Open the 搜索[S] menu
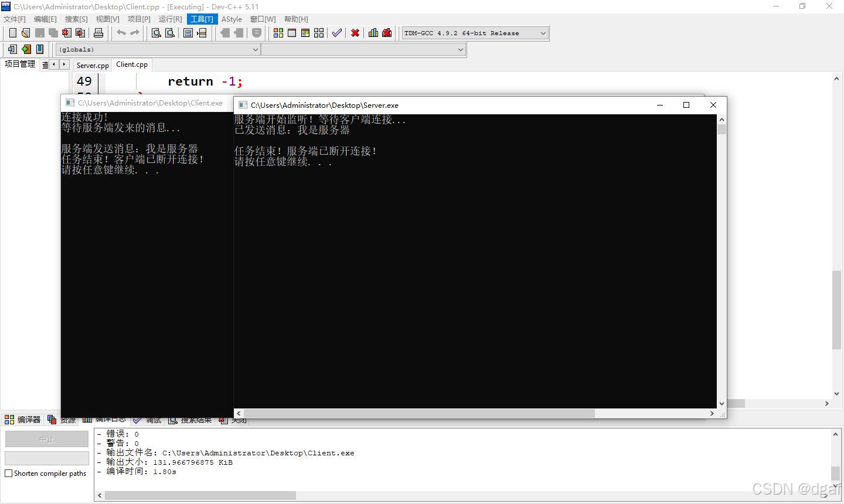Viewport: 844px width, 504px height. click(x=76, y=19)
